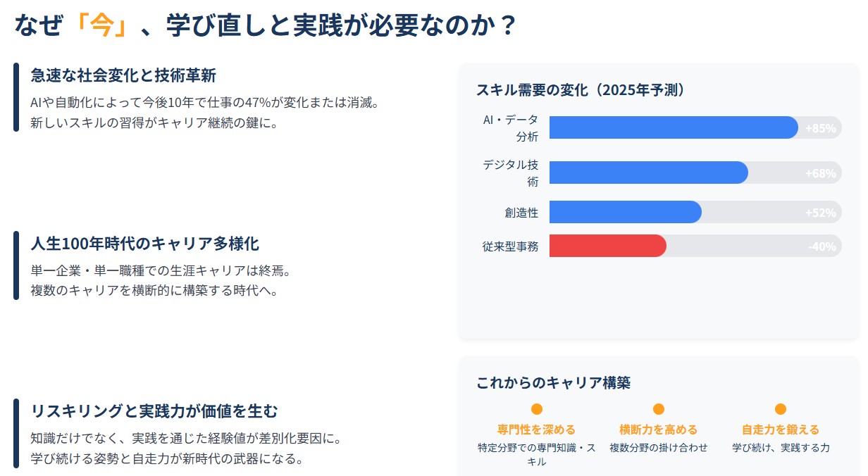Click the orange 自走力を鍛える label
Image resolution: width=868 pixels, height=476 pixels.
781,430
